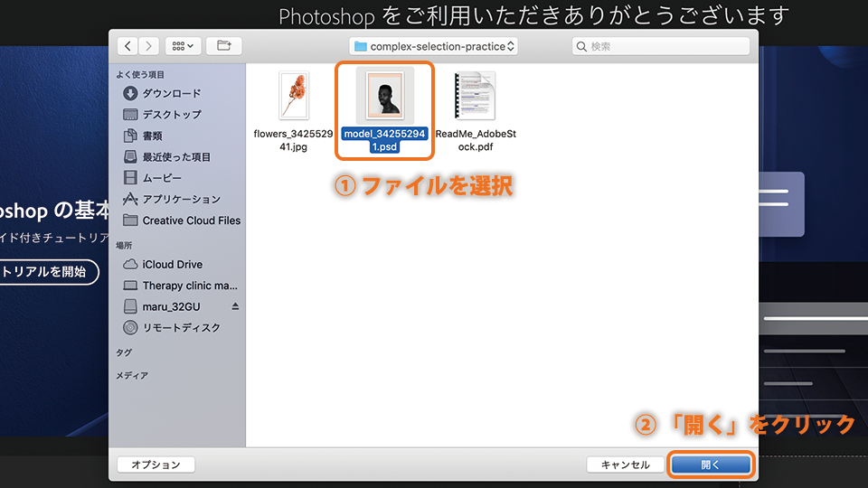Click the 開く button
Screen dimensions: 868x488
click(x=711, y=465)
